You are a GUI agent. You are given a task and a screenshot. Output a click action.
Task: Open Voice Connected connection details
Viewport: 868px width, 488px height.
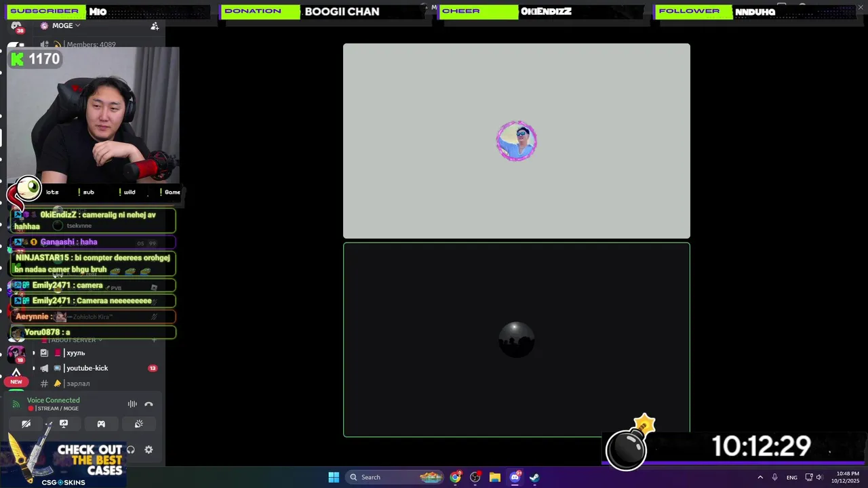(x=53, y=400)
